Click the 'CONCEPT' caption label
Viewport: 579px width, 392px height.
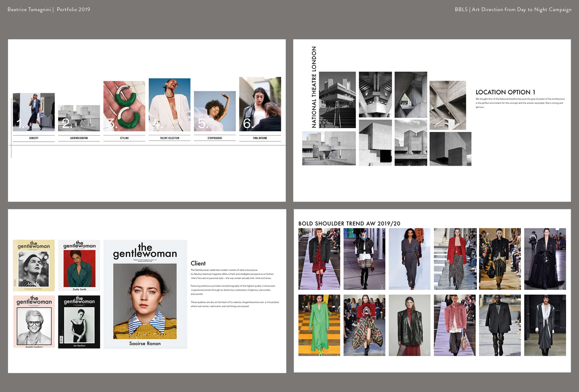[34, 138]
